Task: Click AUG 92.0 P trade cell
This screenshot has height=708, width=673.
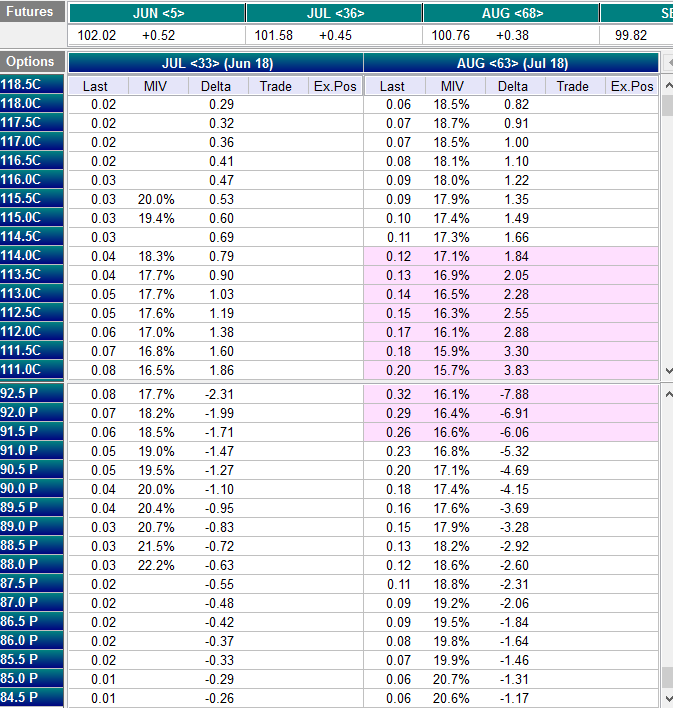Action: click(x=575, y=413)
